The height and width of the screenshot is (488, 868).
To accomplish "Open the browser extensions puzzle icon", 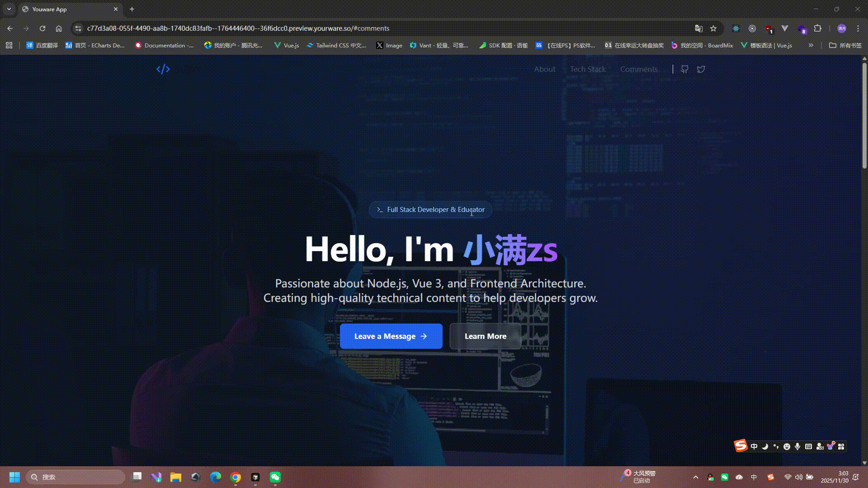I will pos(817,28).
